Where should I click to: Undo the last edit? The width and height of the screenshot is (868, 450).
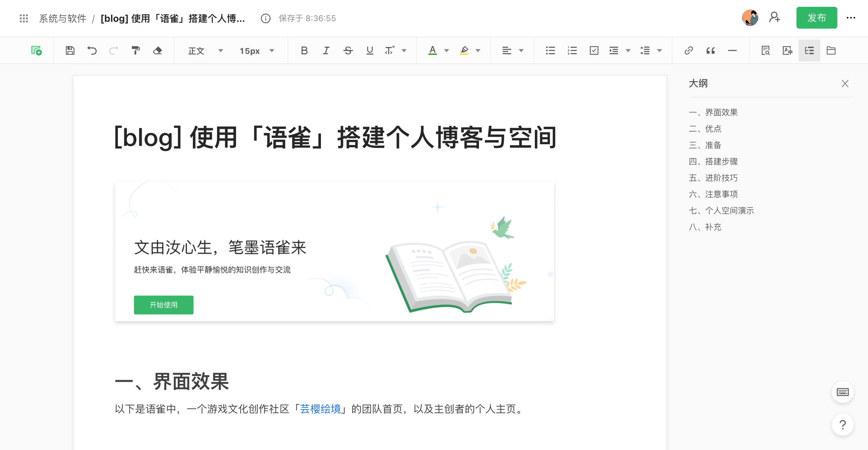(x=92, y=50)
